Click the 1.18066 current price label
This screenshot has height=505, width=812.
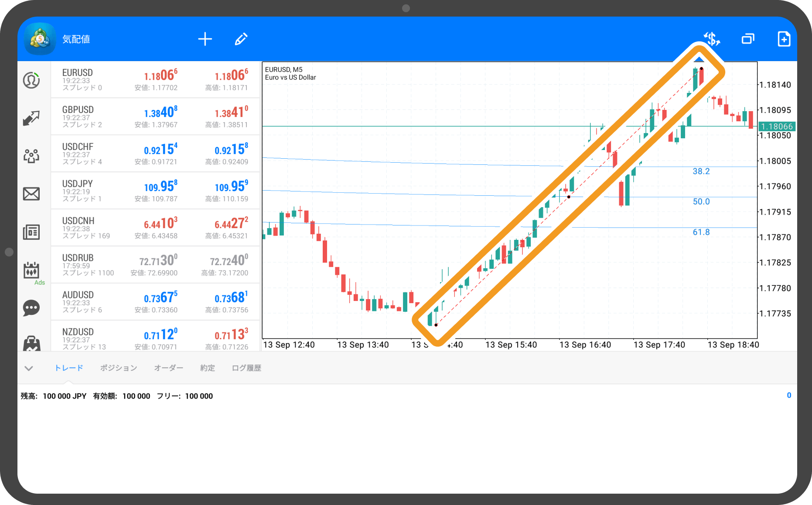click(x=777, y=126)
